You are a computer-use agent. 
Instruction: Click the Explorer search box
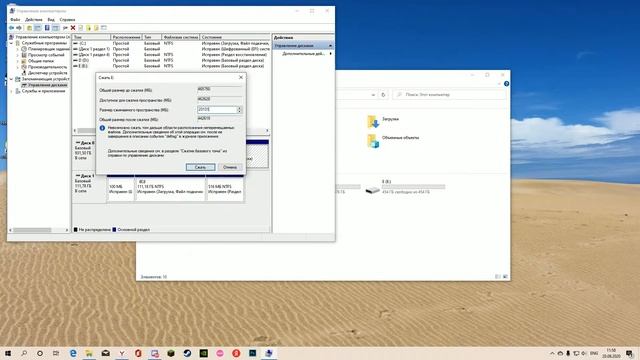(x=449, y=95)
